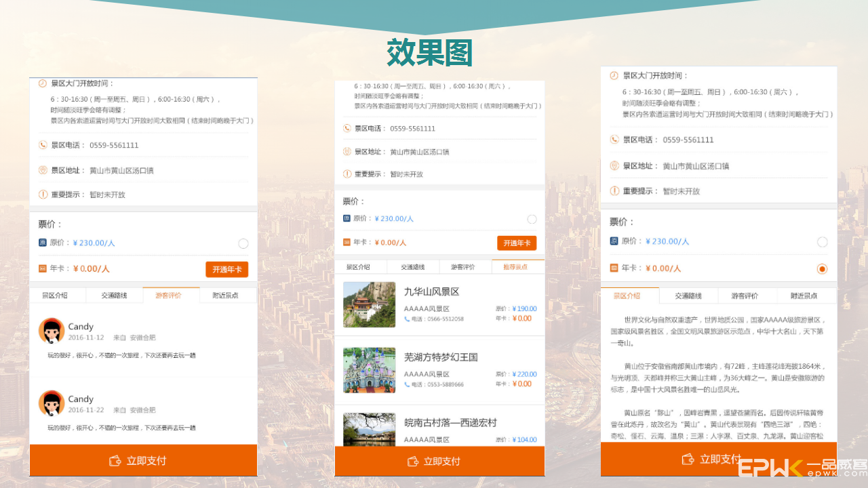Image resolution: width=868 pixels, height=488 pixels.
Task: Click the 原价 badge icon in left mockup
Action: coord(43,243)
